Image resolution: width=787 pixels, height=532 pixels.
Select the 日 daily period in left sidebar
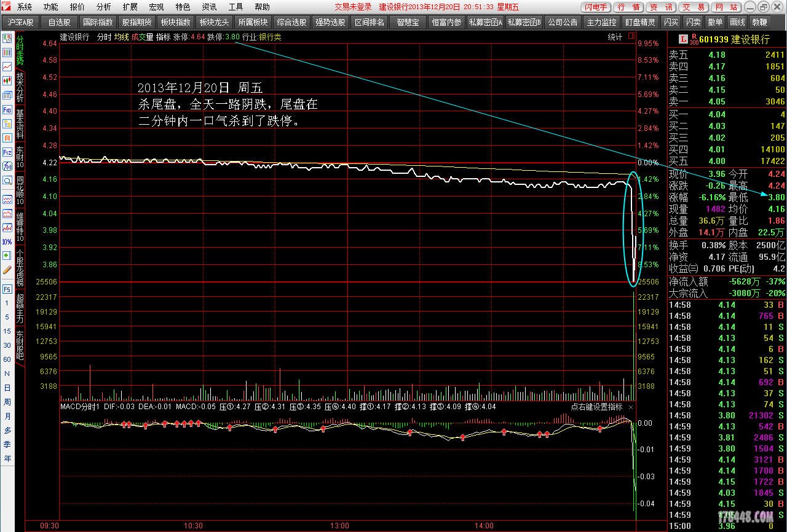[x=7, y=388]
